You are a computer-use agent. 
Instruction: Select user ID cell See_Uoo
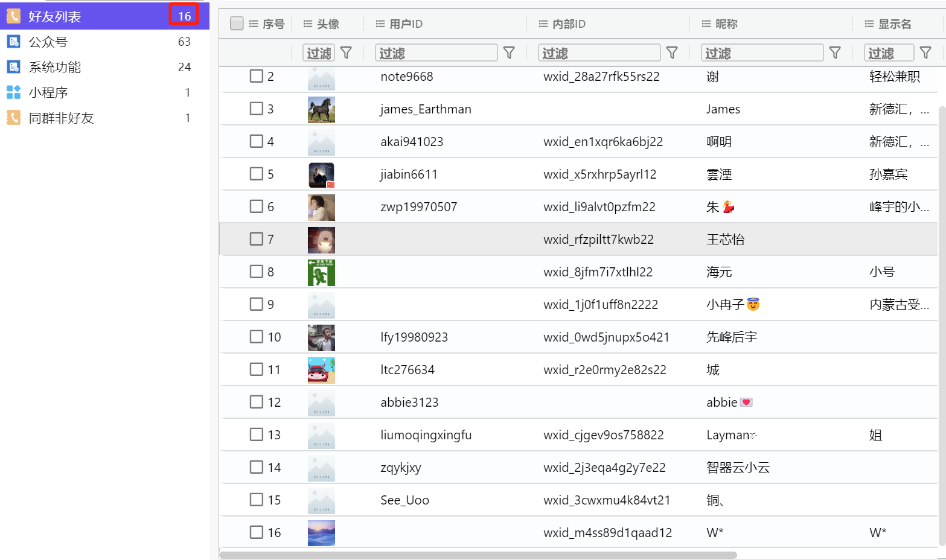404,500
